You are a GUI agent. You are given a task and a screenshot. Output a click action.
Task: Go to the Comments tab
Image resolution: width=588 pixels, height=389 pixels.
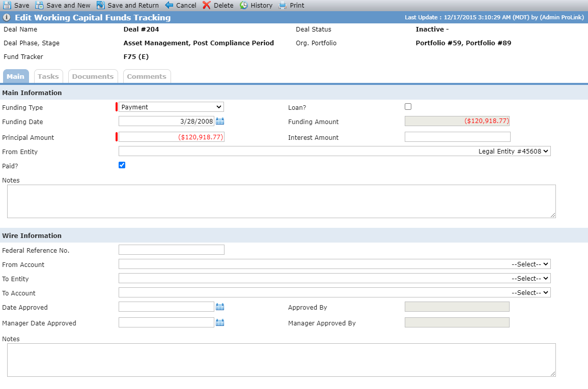click(147, 76)
